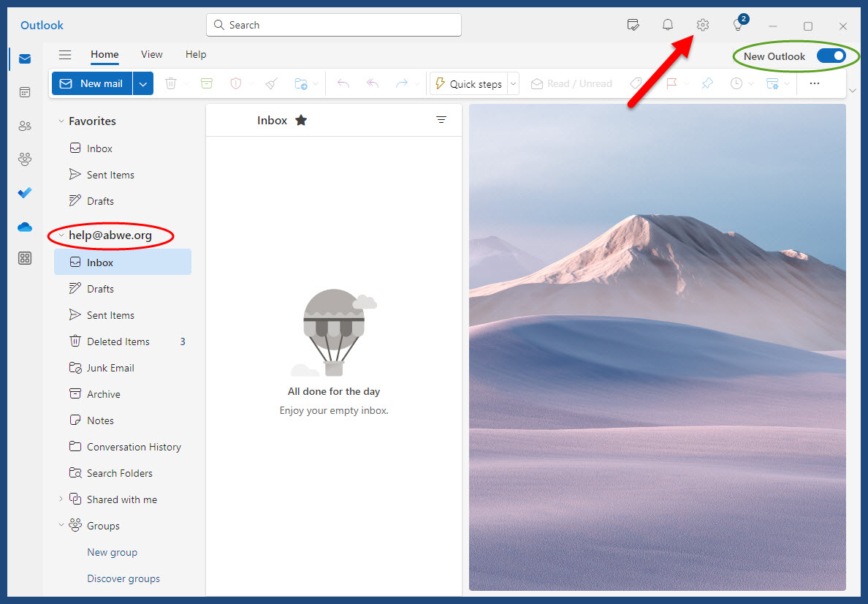Open the Quick steps dropdown arrow
Viewport: 868px width, 604px height.
[x=513, y=83]
